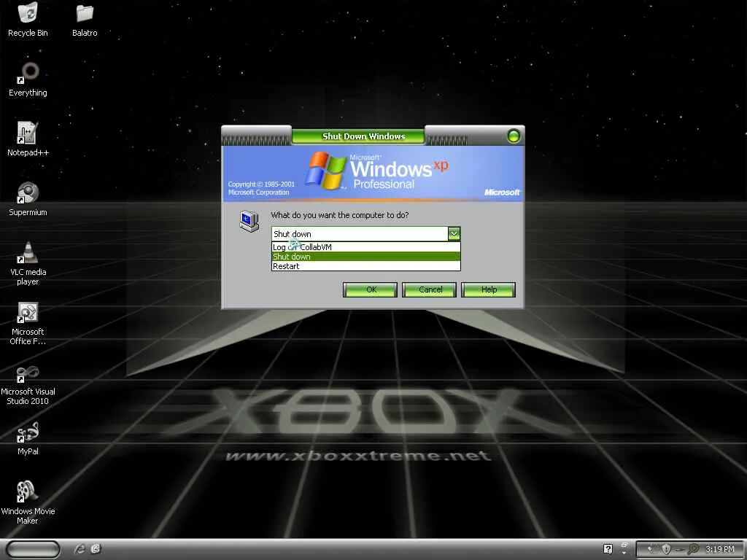
Task: Confirm with the OK button
Action: point(370,289)
